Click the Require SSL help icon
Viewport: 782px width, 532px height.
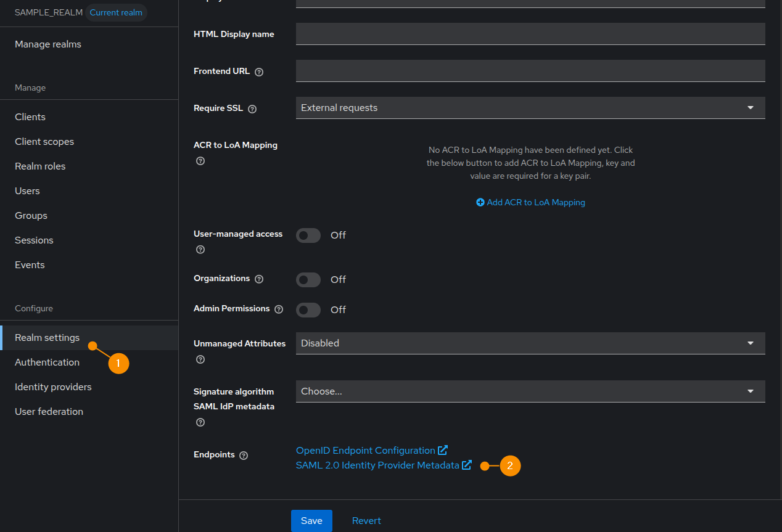(x=252, y=108)
